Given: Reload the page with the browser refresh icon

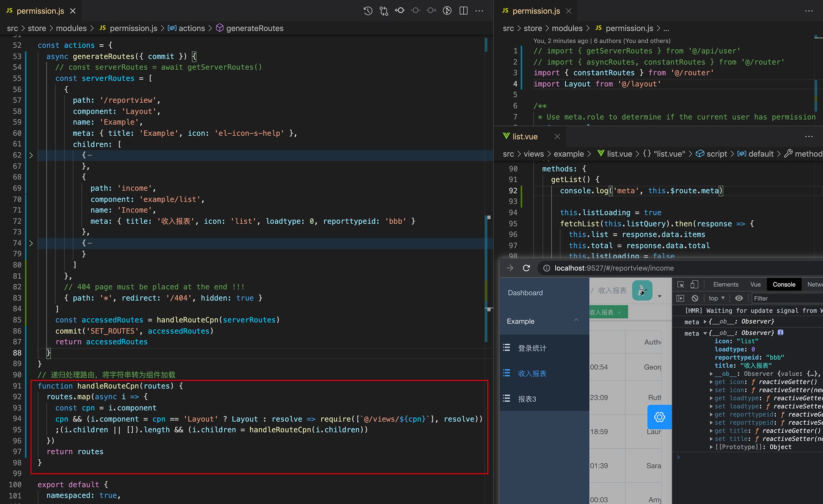Looking at the screenshot, I should [x=526, y=268].
